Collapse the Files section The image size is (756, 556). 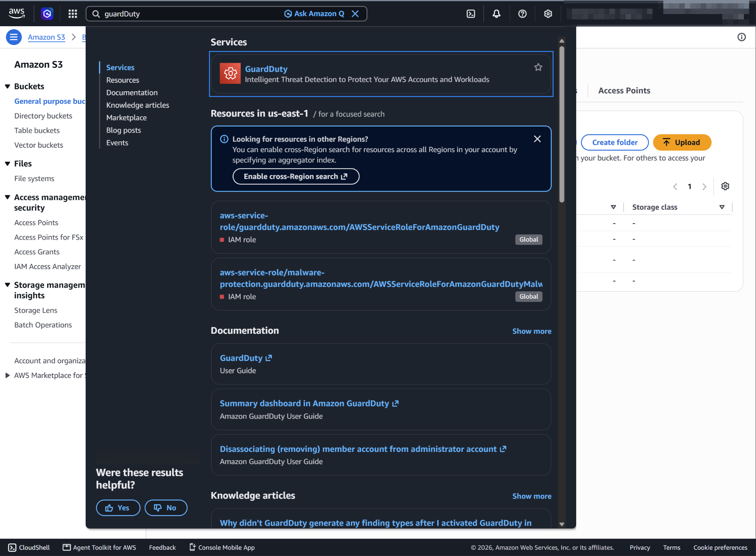click(7, 164)
